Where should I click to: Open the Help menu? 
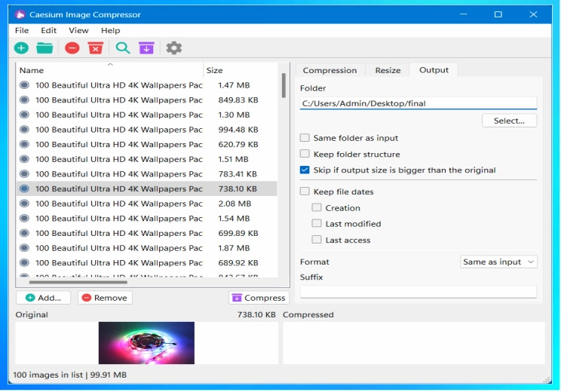[x=110, y=30]
